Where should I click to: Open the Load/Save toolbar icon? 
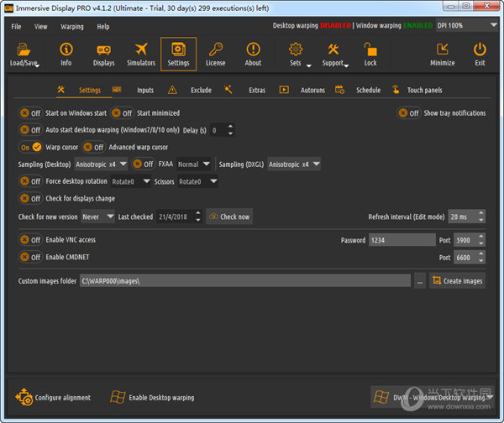pos(24,50)
